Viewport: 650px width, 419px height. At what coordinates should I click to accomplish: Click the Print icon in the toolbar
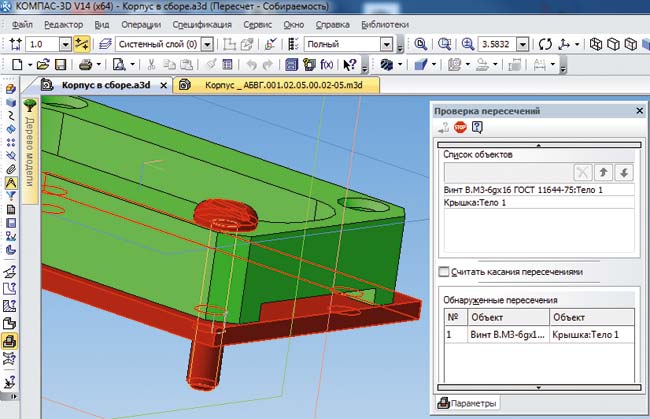pyautogui.click(x=85, y=65)
